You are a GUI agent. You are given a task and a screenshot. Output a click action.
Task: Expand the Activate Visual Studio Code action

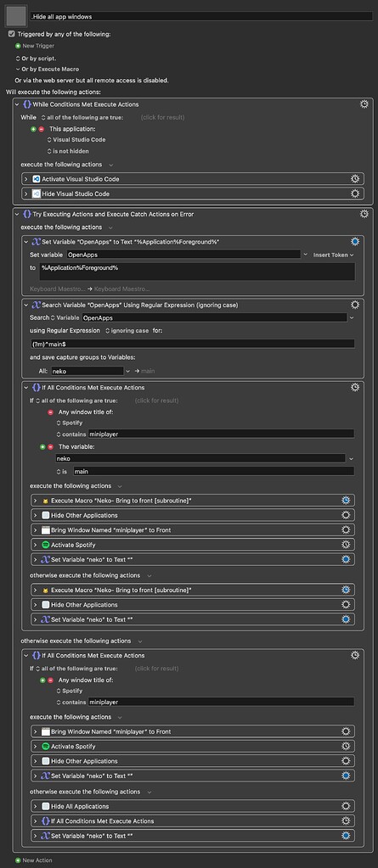point(26,179)
